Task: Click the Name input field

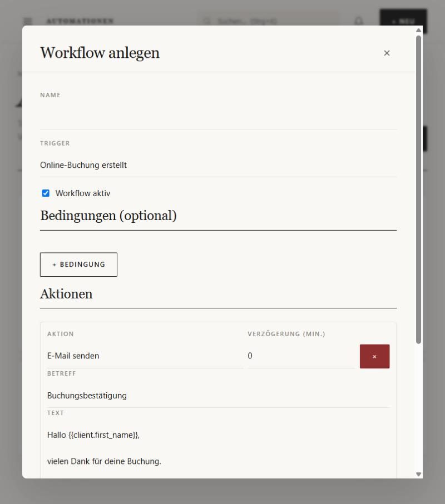Action: [218, 117]
